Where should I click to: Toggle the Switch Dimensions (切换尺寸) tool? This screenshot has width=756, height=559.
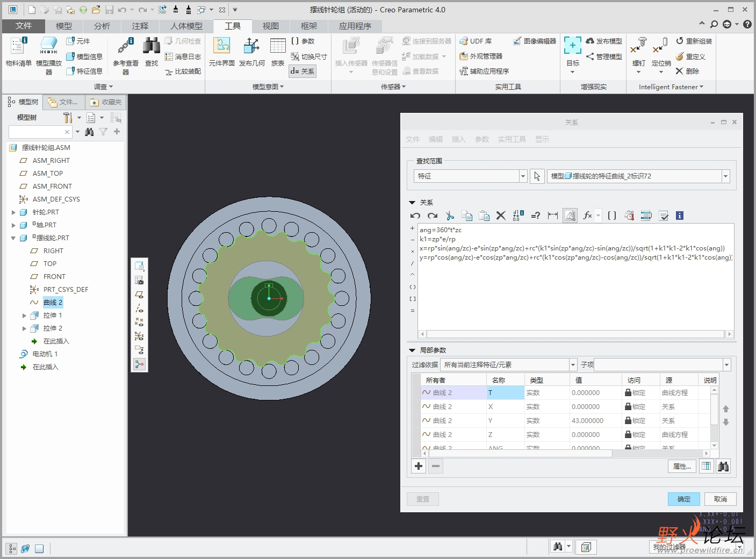coord(309,56)
